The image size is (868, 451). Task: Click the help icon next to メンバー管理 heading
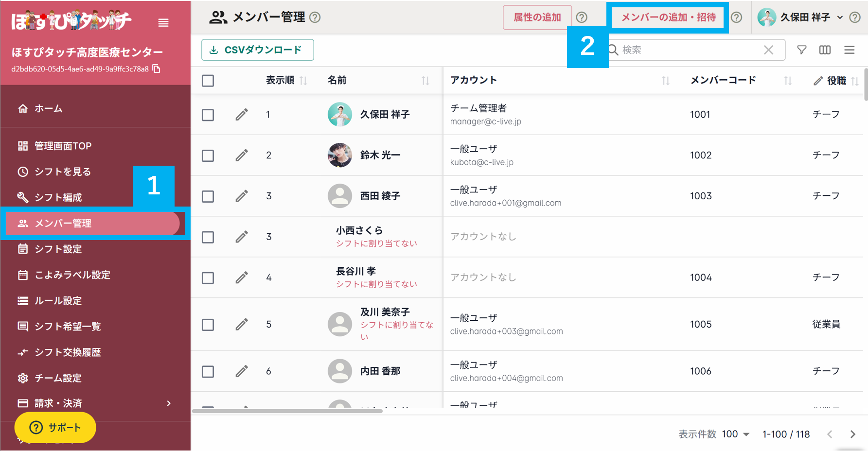tap(315, 17)
